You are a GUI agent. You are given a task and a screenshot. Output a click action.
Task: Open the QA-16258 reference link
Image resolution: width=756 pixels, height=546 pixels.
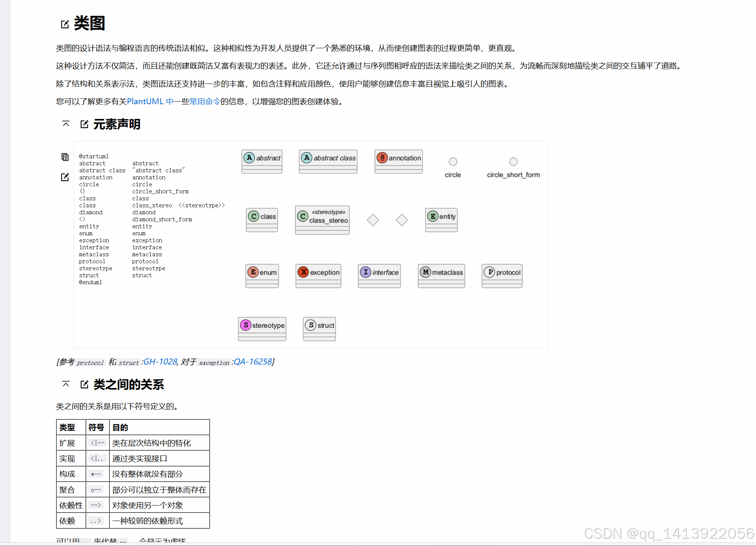[x=253, y=362]
